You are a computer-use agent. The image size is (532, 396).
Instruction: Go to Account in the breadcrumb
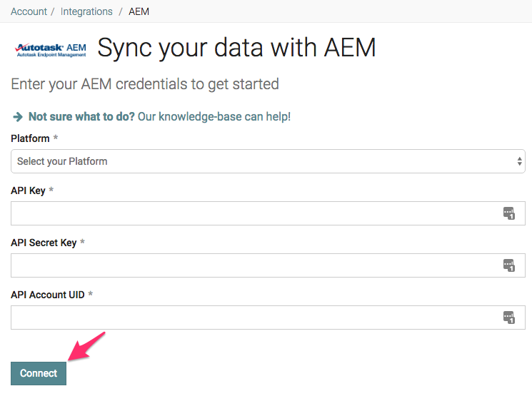click(29, 11)
